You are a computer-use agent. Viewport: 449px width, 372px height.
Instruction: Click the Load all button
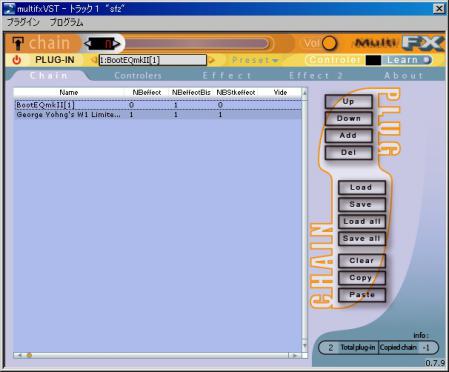[x=362, y=222]
